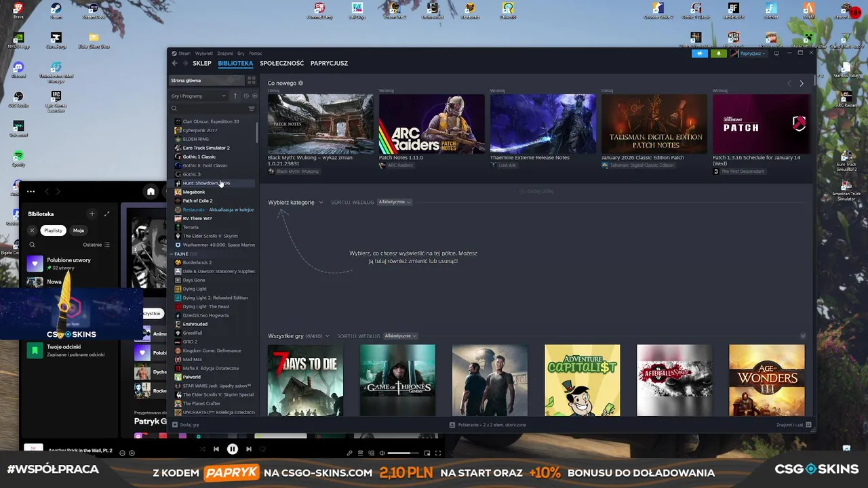The width and height of the screenshot is (868, 488).
Task: Open advanced filter options next to library search
Action: [x=252, y=108]
